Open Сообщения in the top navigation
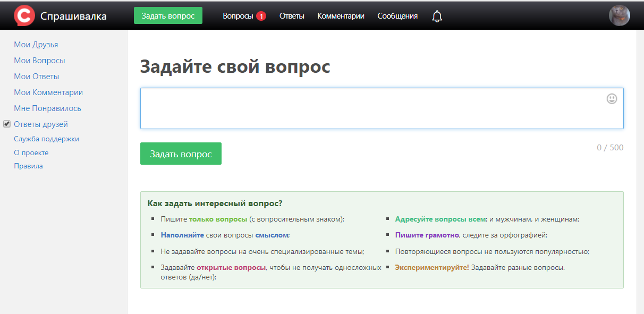This screenshot has height=314, width=644. click(x=397, y=16)
